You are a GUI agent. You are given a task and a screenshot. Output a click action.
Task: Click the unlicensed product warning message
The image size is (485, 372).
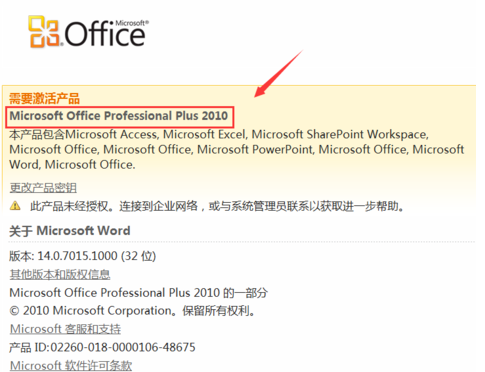click(217, 206)
